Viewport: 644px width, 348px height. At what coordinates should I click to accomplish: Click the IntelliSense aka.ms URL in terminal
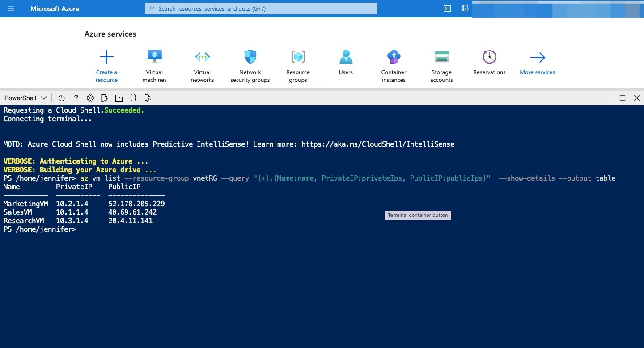378,144
